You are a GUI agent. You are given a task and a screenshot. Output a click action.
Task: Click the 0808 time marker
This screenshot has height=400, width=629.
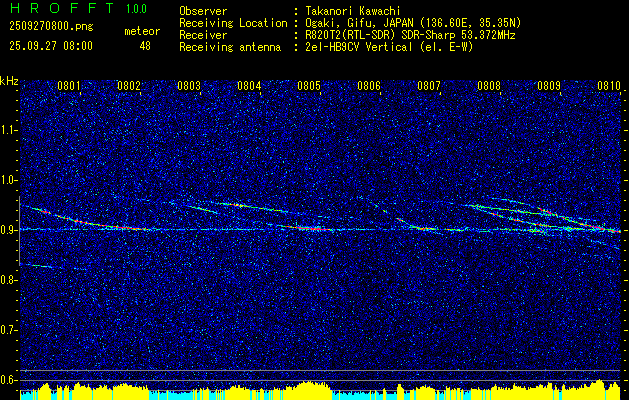click(489, 86)
